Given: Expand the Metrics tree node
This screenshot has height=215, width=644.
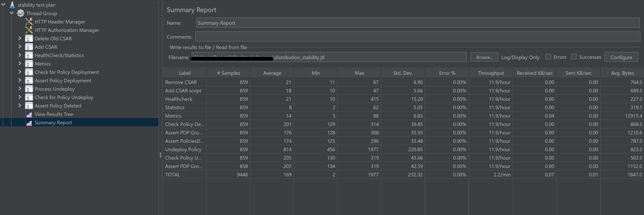Looking at the screenshot, I should [20, 63].
